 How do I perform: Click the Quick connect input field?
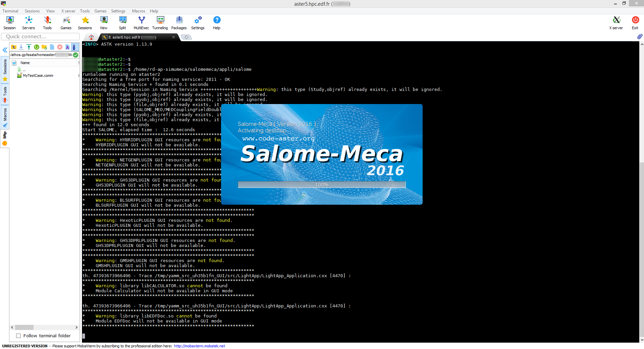(40, 37)
